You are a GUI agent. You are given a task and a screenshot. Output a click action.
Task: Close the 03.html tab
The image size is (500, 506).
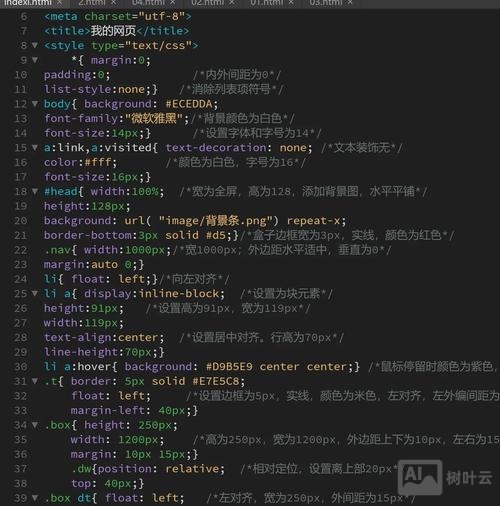coord(350,3)
